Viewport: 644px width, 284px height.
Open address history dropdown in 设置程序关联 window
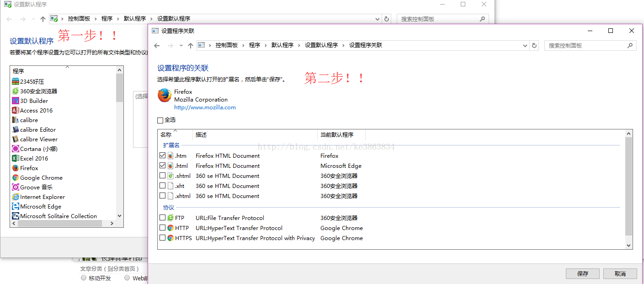(x=525, y=45)
